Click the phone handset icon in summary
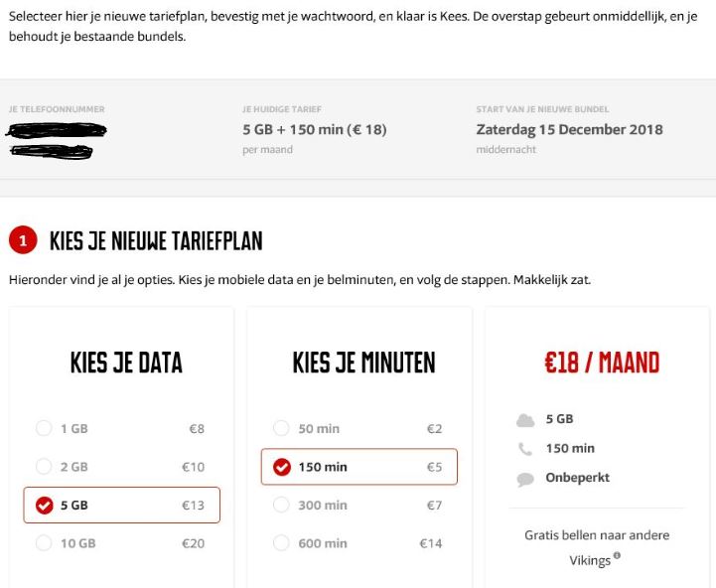This screenshot has height=588, width=716. 525,449
